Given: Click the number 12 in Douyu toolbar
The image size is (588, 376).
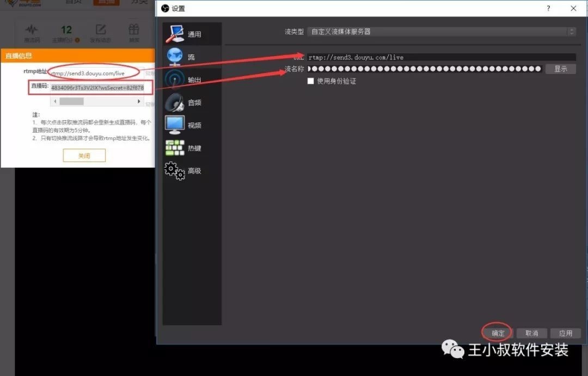Looking at the screenshot, I should tap(66, 29).
